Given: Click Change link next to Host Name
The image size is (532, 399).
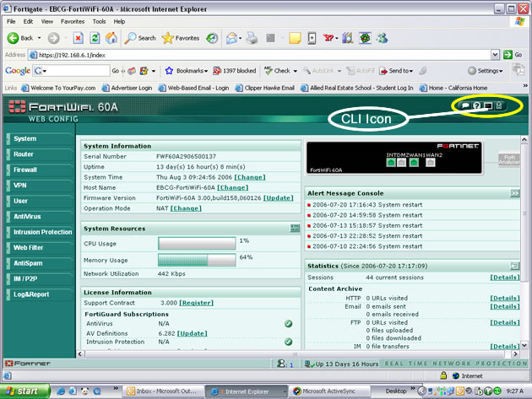Looking at the screenshot, I should click(233, 187).
